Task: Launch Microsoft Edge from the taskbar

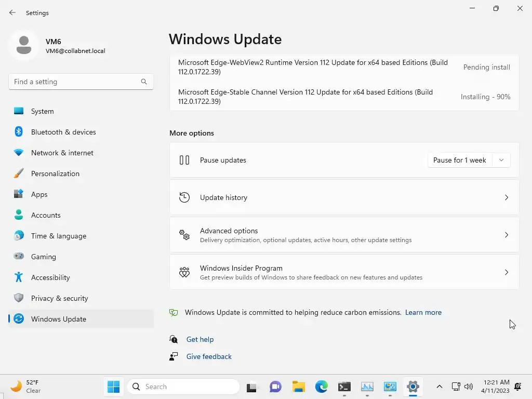Action: point(321,387)
